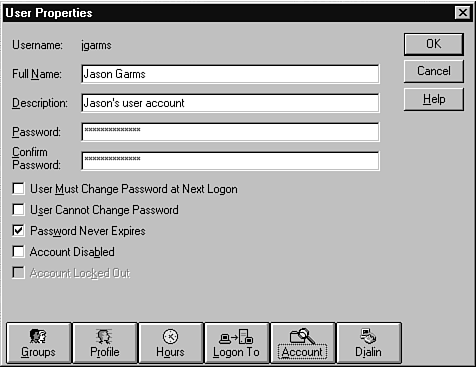The image size is (476, 368).
Task: Click the Confirm Password field
Action: (x=230, y=161)
